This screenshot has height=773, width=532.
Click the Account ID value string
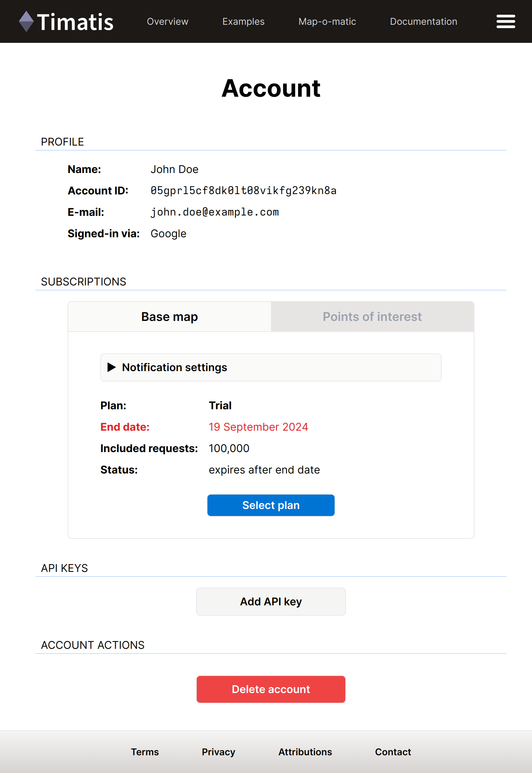click(243, 191)
